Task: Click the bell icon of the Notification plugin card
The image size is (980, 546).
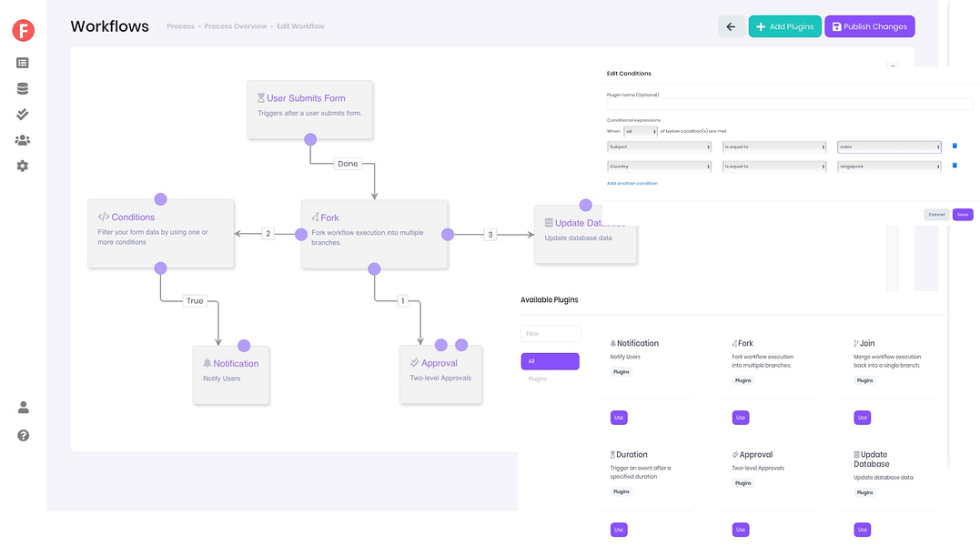Action: [613, 343]
